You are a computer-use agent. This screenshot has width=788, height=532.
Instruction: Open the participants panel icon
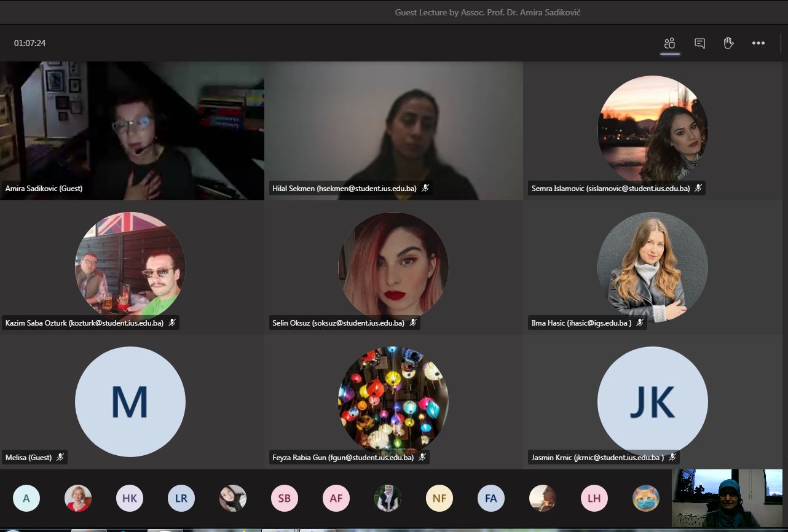669,43
